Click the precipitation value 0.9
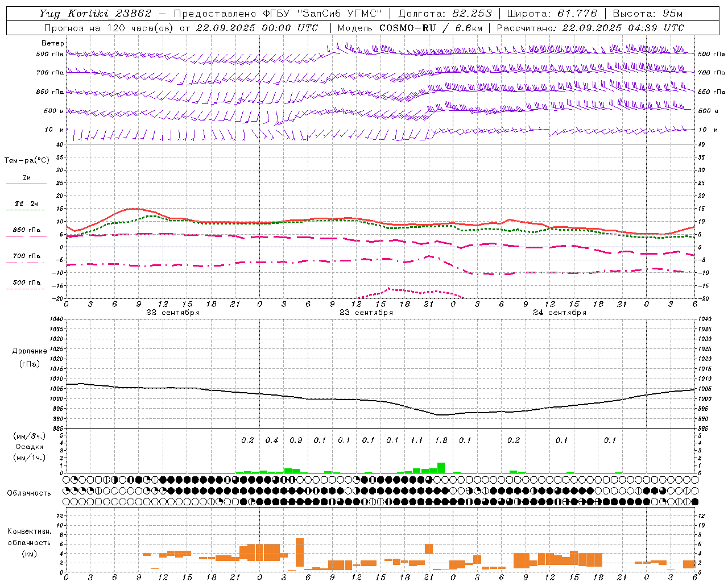The image size is (728, 582). [x=296, y=440]
